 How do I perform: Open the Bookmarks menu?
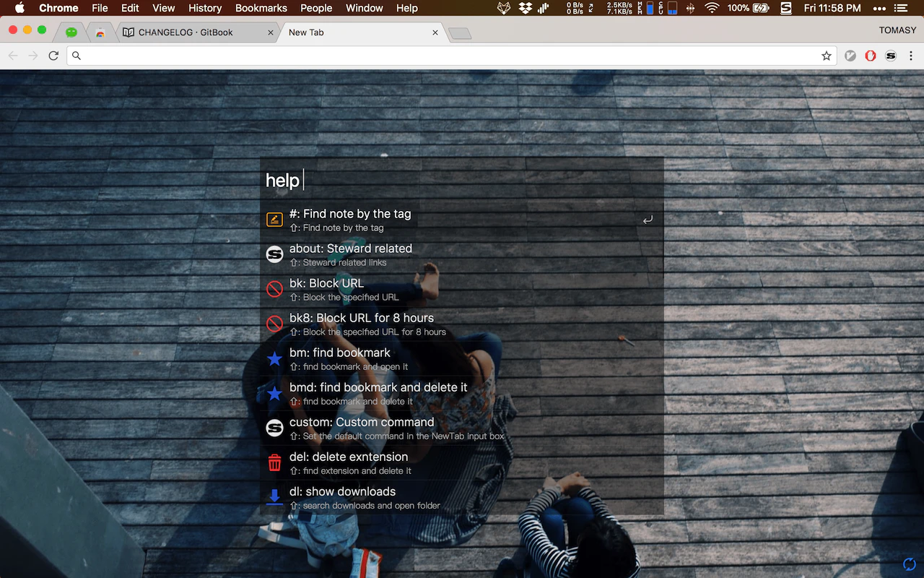click(261, 8)
